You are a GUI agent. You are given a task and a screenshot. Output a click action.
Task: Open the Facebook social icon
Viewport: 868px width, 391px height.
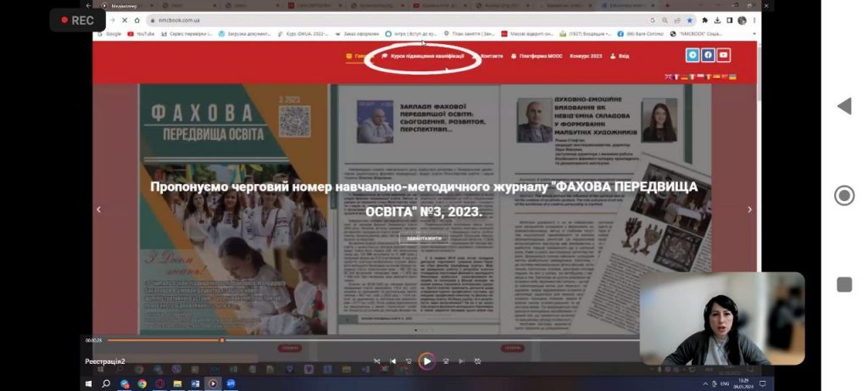[x=708, y=55]
